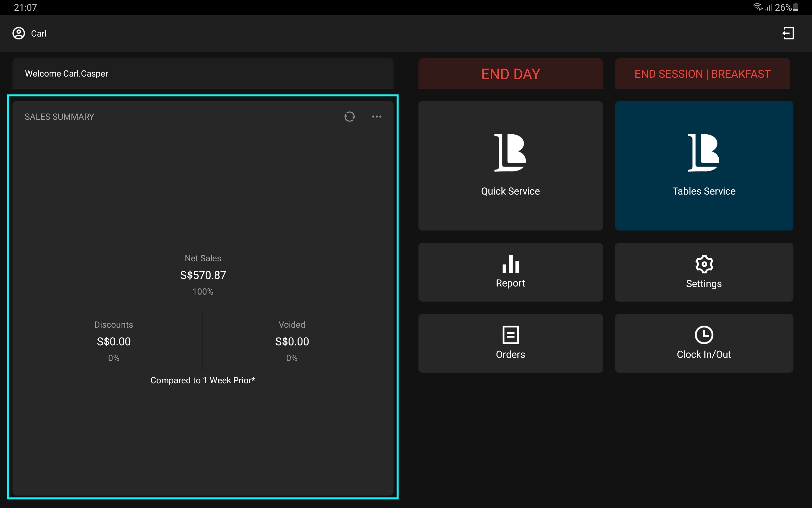Click the Carl user profile icon
The width and height of the screenshot is (812, 508).
click(x=19, y=33)
